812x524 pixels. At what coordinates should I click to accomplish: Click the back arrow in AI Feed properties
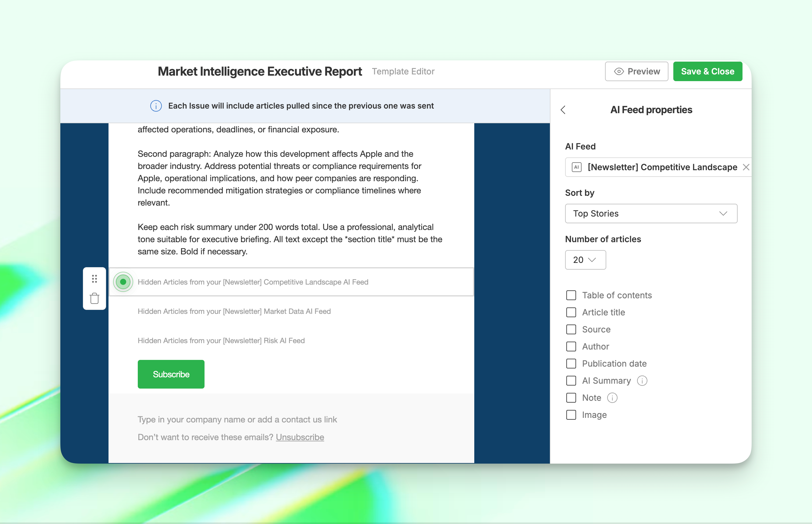coord(563,110)
